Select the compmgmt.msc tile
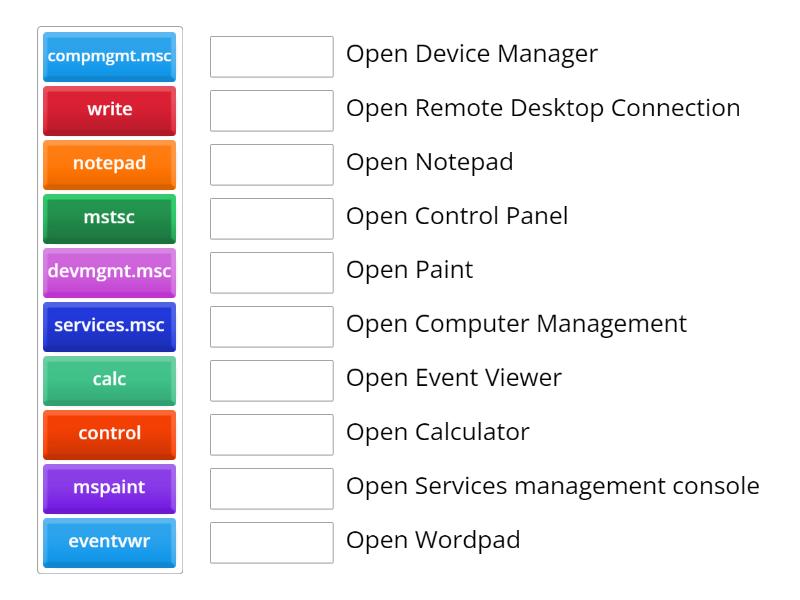 (110, 56)
